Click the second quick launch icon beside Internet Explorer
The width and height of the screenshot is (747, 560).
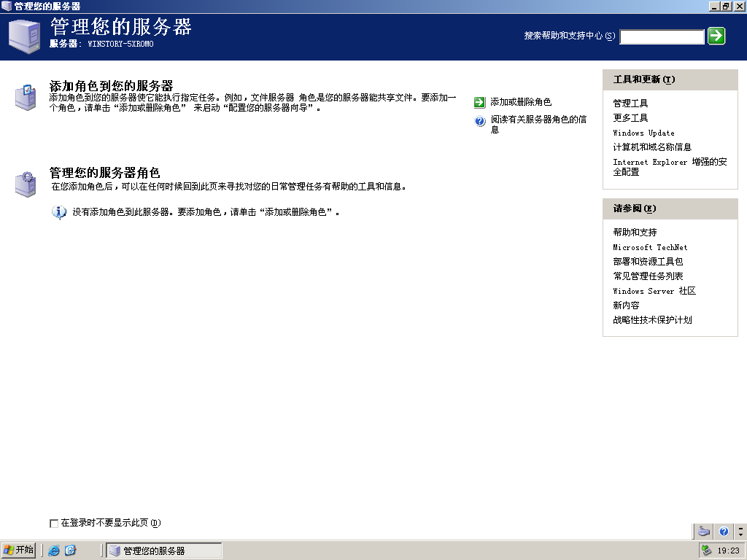[70, 551]
